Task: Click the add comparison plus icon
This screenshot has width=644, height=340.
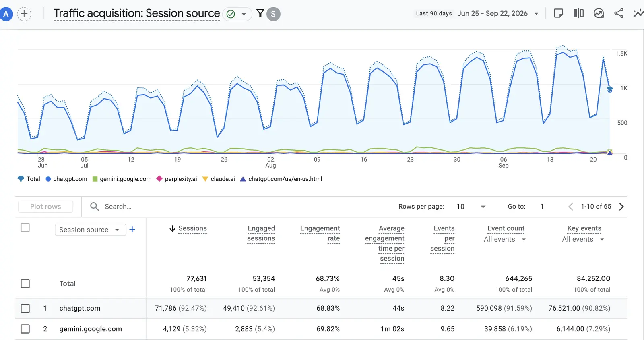Action: pos(24,14)
